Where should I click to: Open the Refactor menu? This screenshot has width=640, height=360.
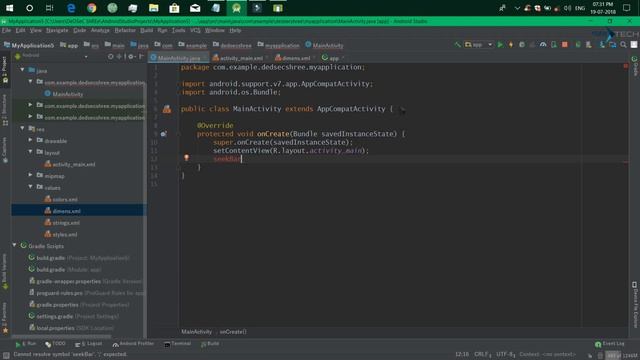click(x=125, y=31)
